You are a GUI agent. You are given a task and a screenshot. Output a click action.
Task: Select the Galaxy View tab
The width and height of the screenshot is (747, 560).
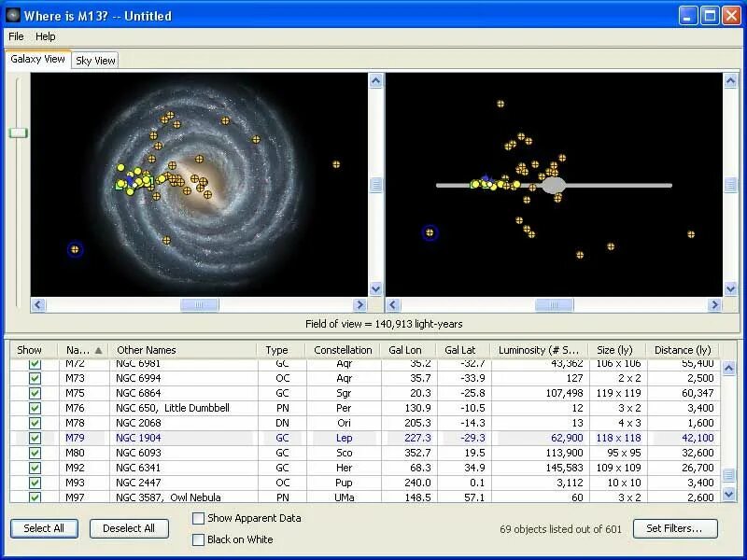[x=37, y=59]
